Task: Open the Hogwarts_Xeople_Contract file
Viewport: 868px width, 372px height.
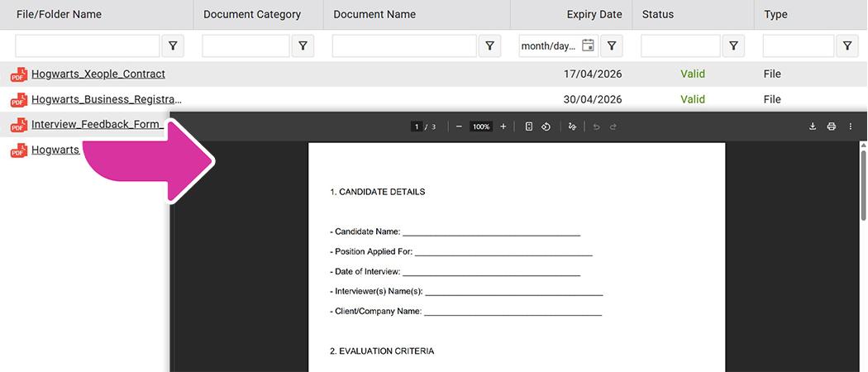Action: pyautogui.click(x=98, y=74)
